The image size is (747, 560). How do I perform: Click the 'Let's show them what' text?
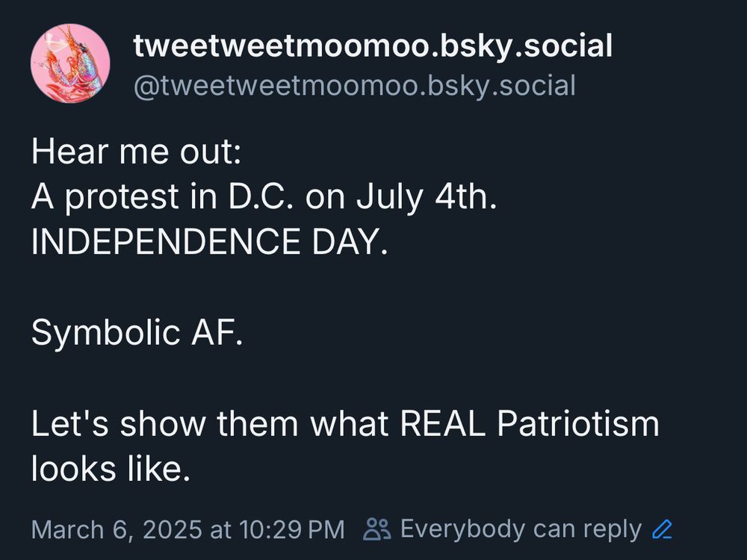(210, 423)
